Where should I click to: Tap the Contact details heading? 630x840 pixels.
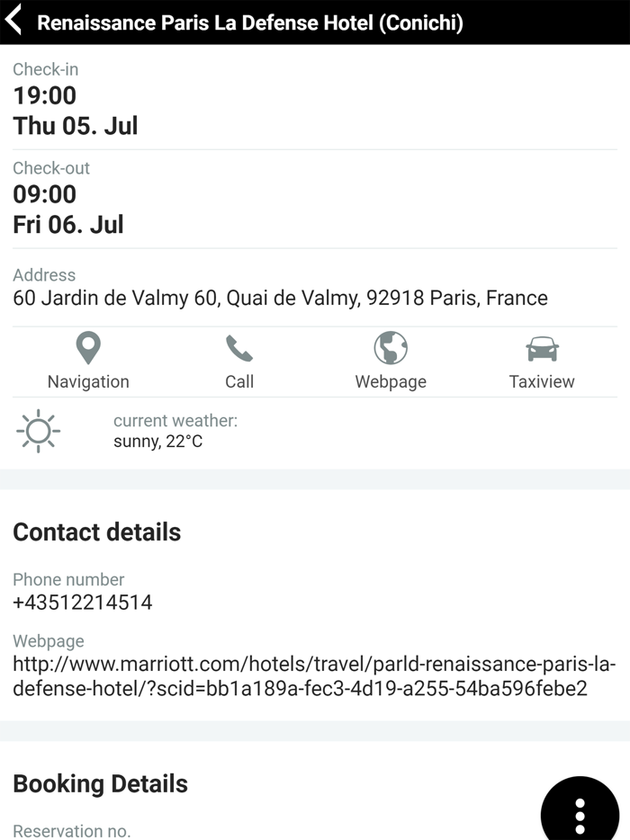point(97,532)
